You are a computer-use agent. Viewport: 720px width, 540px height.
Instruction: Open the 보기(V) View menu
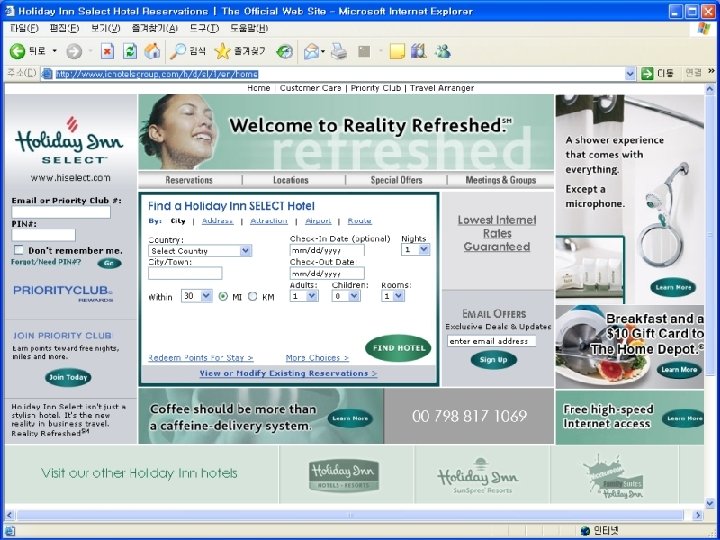tap(105, 28)
